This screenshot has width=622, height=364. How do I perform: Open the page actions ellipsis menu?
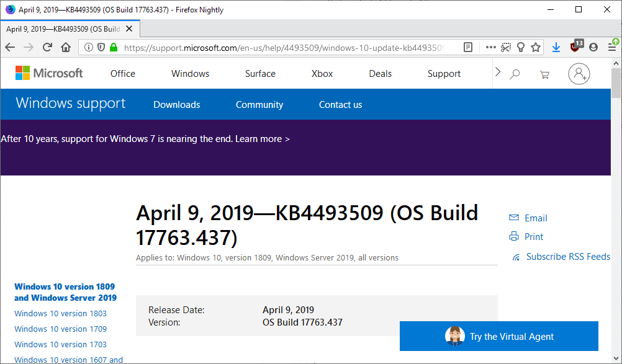tap(490, 47)
